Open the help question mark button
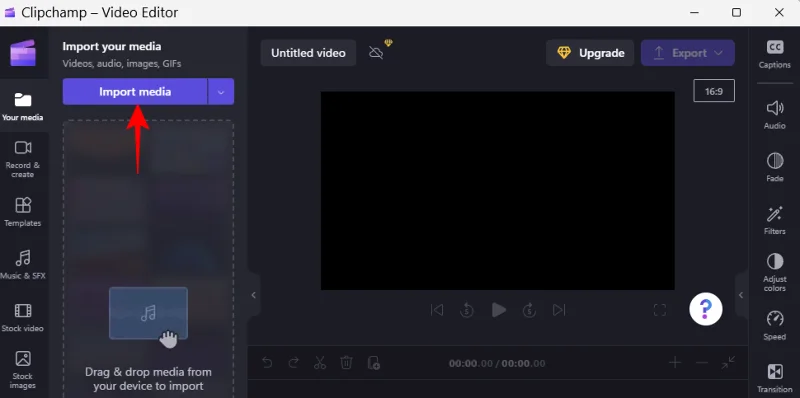Image resolution: width=800 pixels, height=398 pixels. pos(706,309)
